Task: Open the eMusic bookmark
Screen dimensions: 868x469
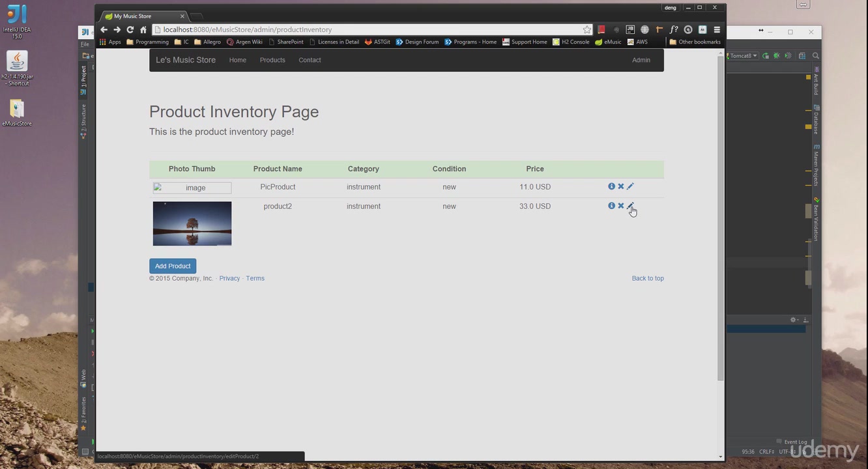Action: (x=607, y=42)
